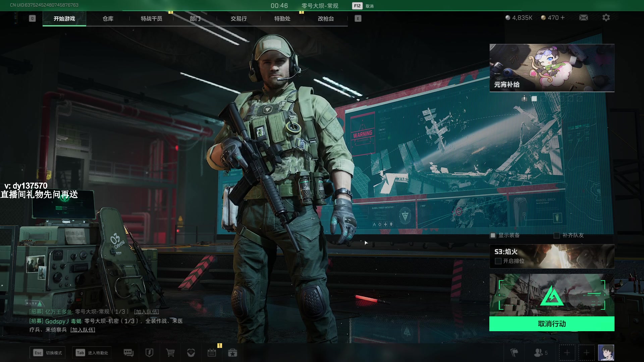
Task: Open the mail inbox envelope
Action: pyautogui.click(x=583, y=17)
